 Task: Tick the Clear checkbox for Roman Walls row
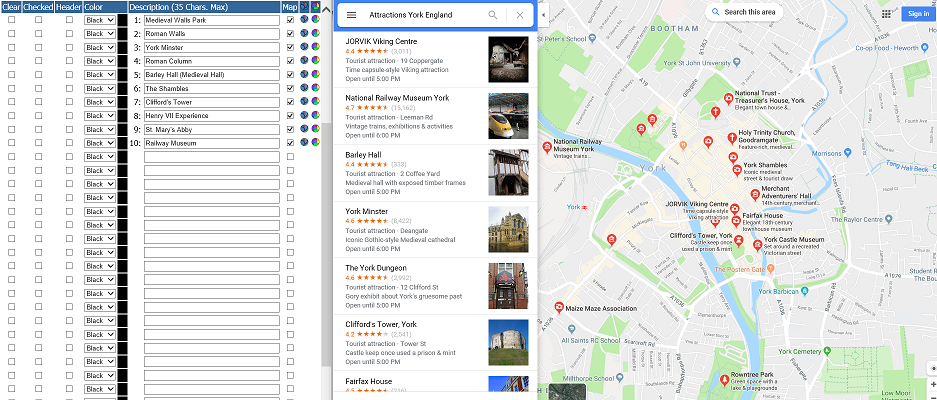pos(11,33)
